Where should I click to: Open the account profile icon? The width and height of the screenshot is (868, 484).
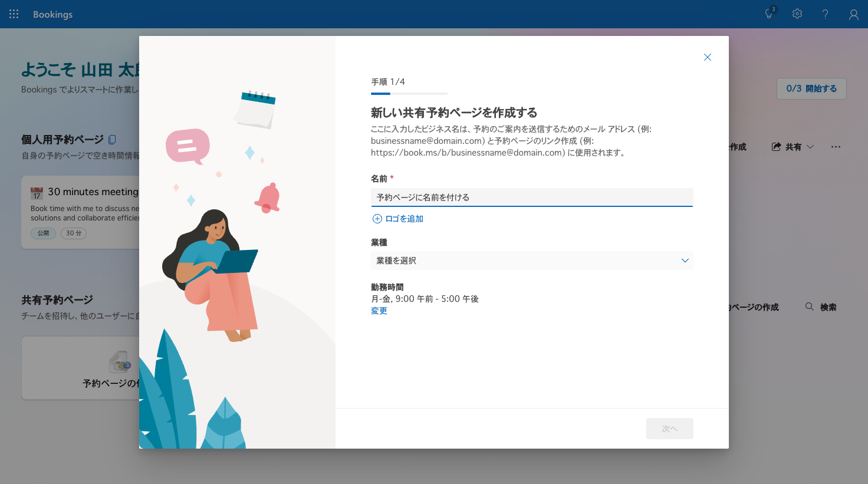[x=853, y=14]
